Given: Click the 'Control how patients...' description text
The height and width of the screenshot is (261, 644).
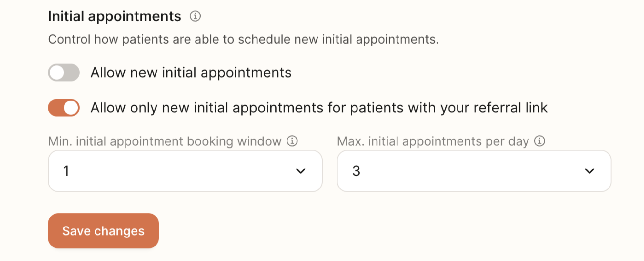Looking at the screenshot, I should [x=243, y=39].
